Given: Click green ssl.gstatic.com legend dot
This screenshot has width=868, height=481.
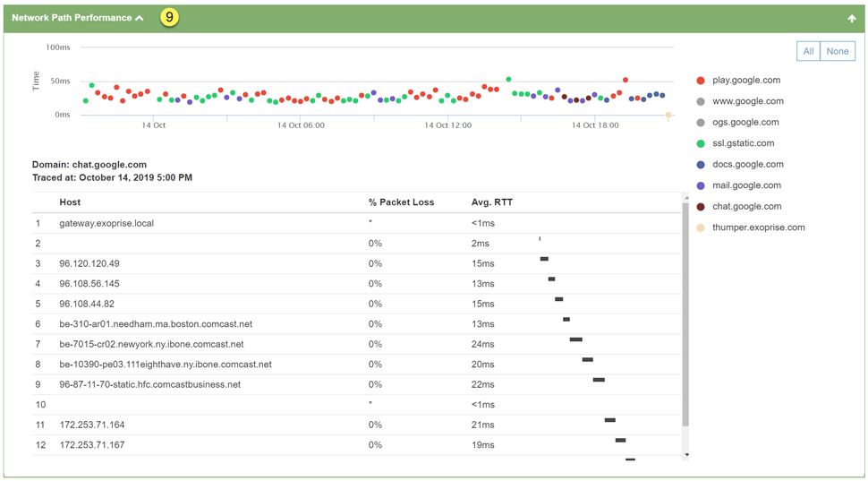Looking at the screenshot, I should pos(701,143).
